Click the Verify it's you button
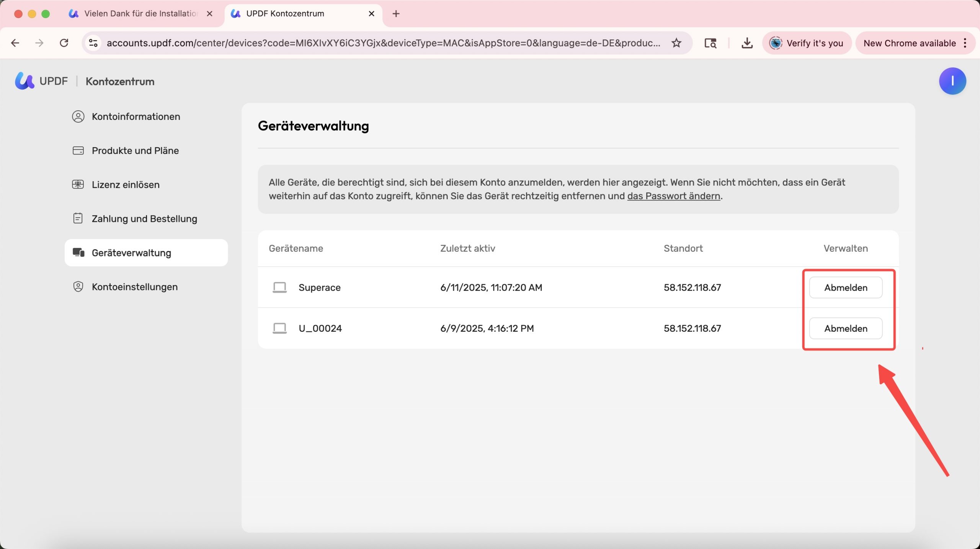This screenshot has width=980, height=549. 807,43
